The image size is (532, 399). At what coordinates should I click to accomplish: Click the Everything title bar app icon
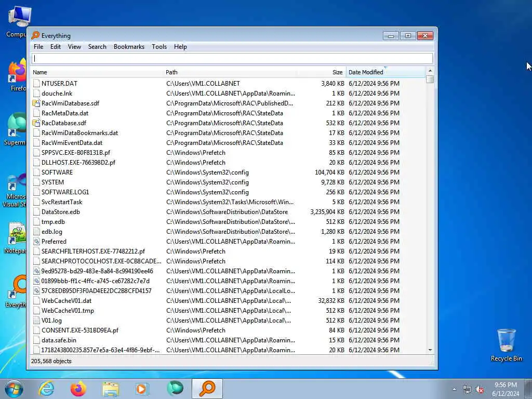(35, 36)
